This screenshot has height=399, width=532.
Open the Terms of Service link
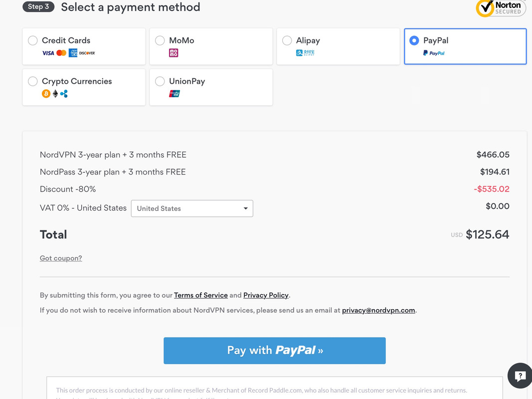coord(201,295)
